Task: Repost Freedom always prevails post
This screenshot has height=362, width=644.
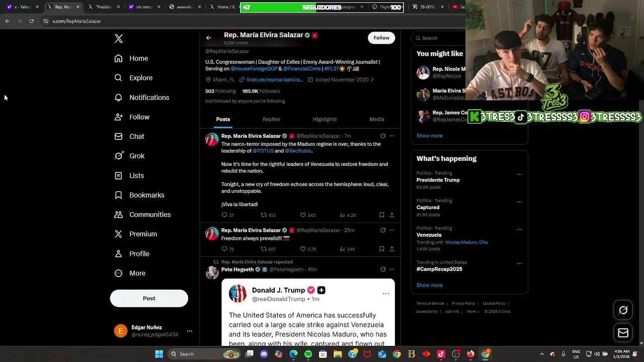Action: click(x=268, y=249)
